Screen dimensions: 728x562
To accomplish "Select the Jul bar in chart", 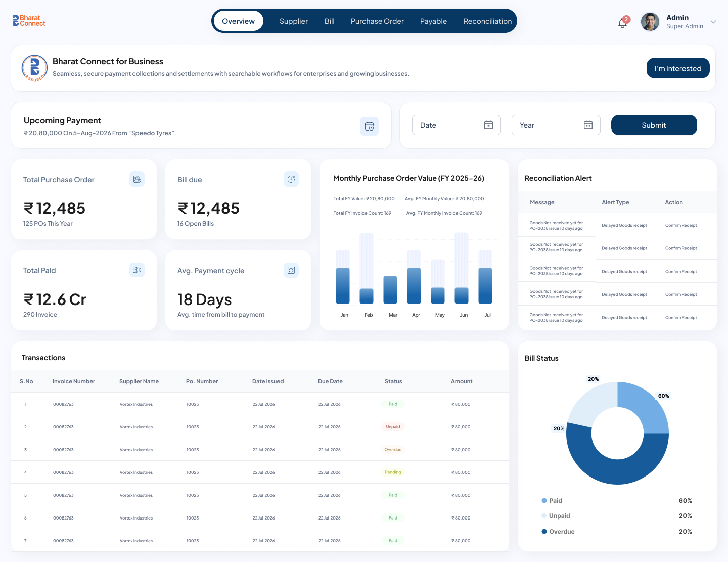I will pyautogui.click(x=485, y=285).
